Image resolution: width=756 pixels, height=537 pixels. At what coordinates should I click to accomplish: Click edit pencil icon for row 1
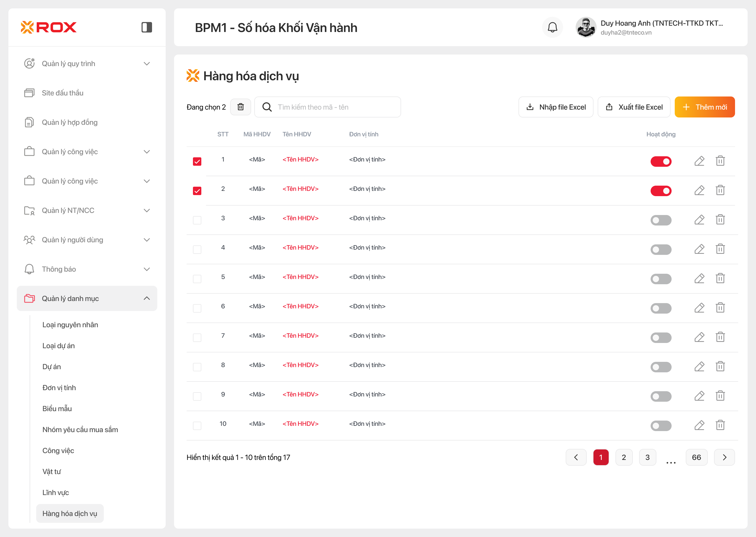[x=699, y=161]
